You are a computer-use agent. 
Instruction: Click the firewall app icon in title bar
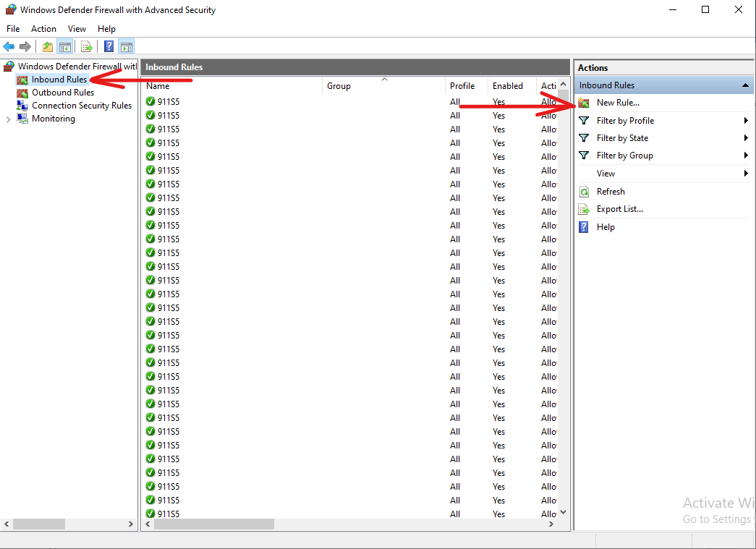point(11,9)
